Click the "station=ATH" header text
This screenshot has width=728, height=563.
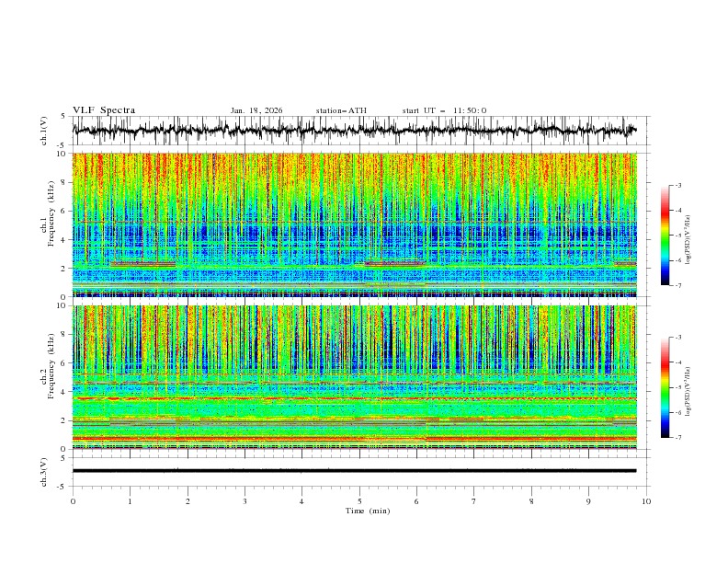(341, 110)
